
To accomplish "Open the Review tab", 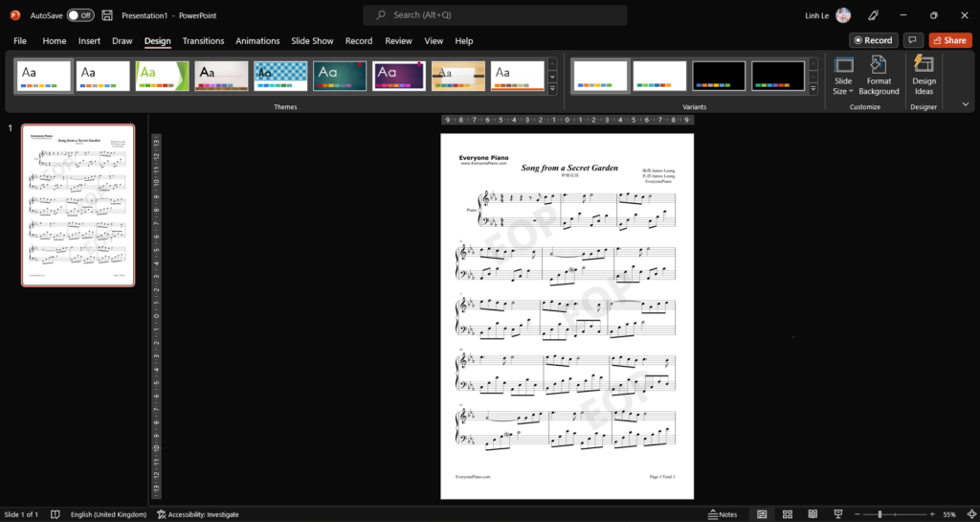I will tap(399, 40).
